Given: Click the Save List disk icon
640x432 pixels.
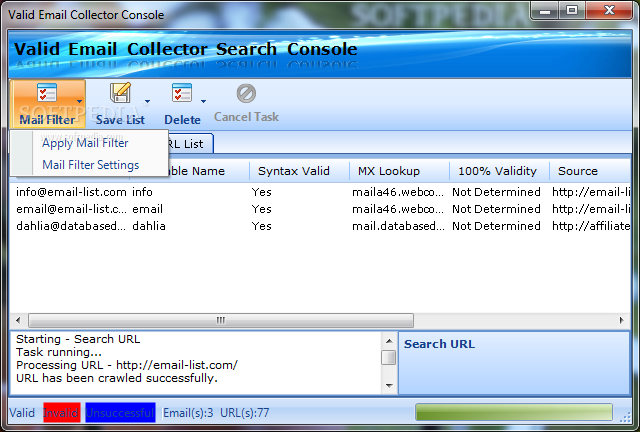Looking at the screenshot, I should click(120, 93).
